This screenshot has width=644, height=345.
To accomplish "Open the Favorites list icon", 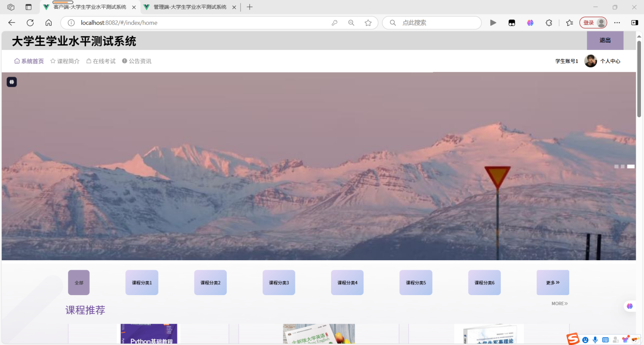I will click(569, 23).
